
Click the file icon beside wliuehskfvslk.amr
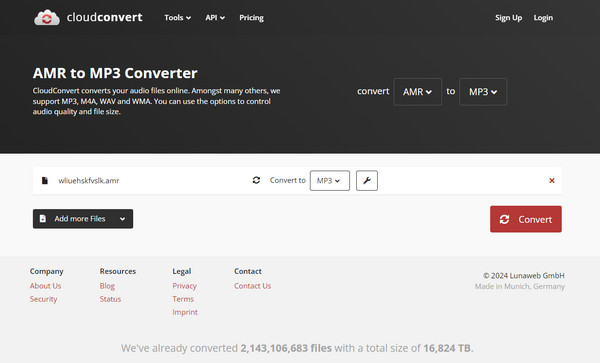(x=45, y=181)
